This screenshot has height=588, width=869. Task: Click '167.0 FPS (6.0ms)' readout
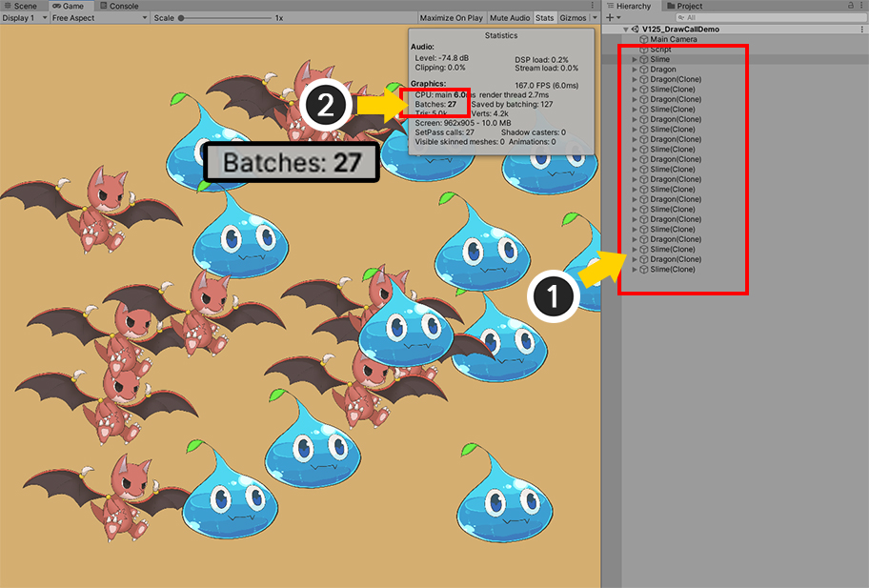(x=546, y=86)
